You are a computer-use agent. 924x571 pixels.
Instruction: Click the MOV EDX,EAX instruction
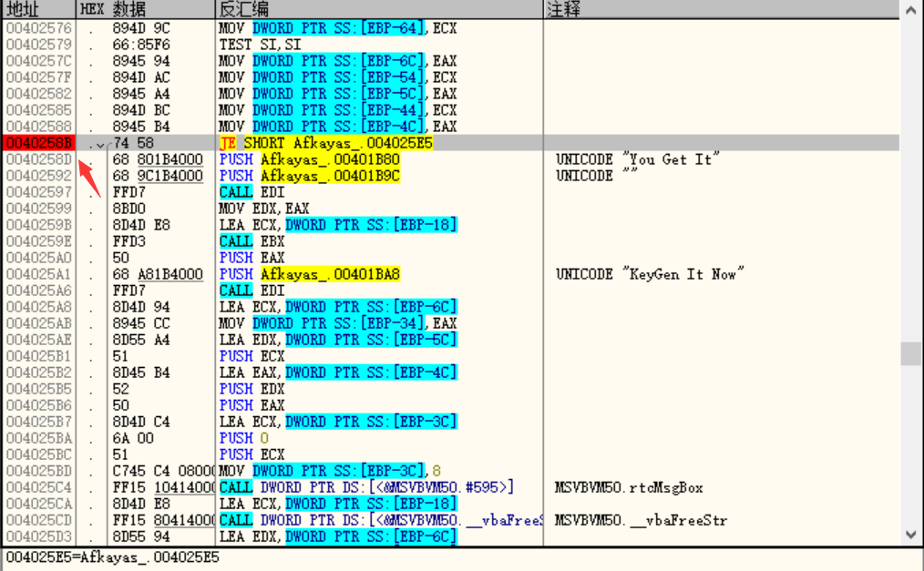pos(264,209)
